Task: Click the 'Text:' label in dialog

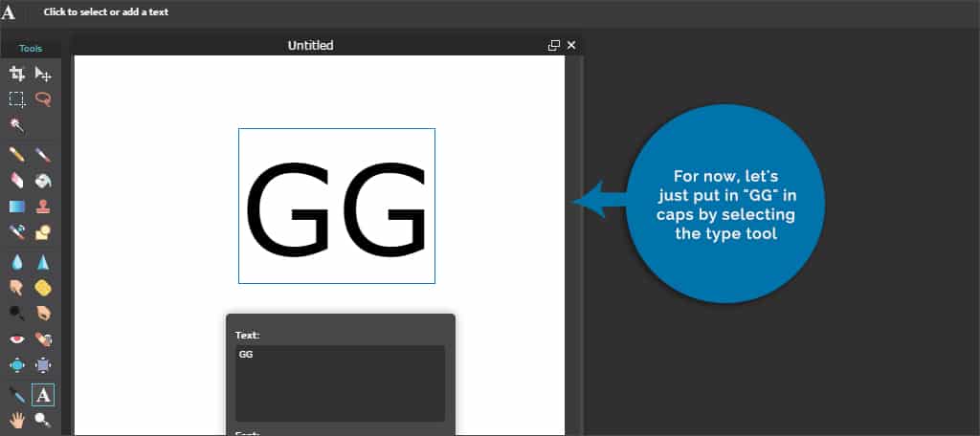Action: click(x=248, y=336)
